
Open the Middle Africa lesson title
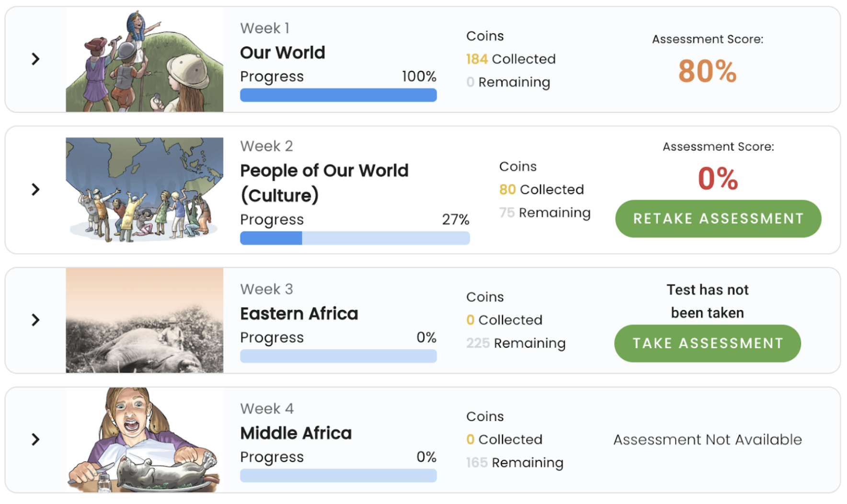(x=296, y=433)
